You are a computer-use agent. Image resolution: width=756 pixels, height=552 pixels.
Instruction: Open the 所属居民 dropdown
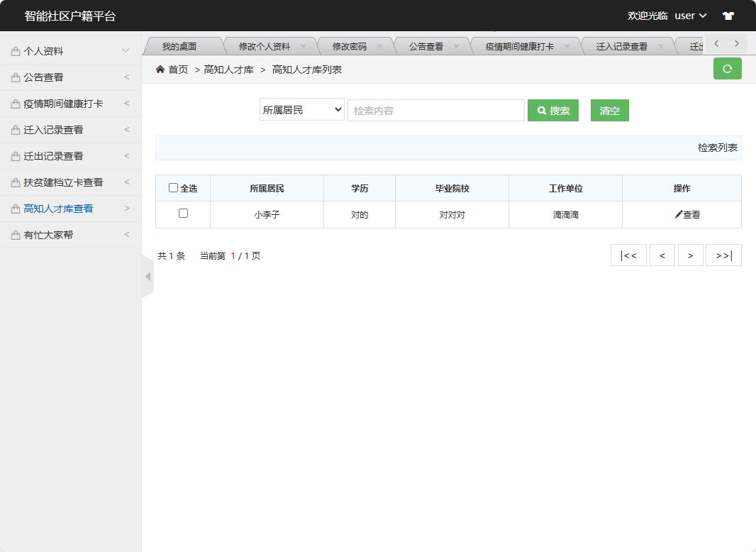pyautogui.click(x=301, y=110)
